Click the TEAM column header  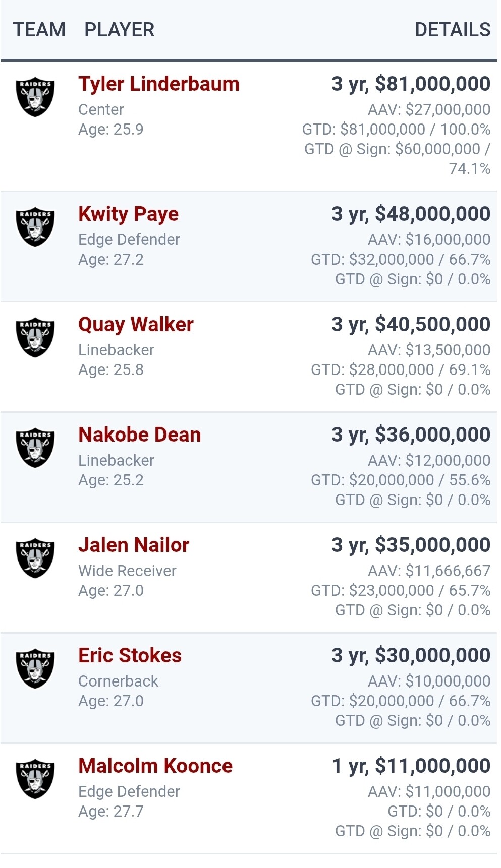(x=39, y=30)
